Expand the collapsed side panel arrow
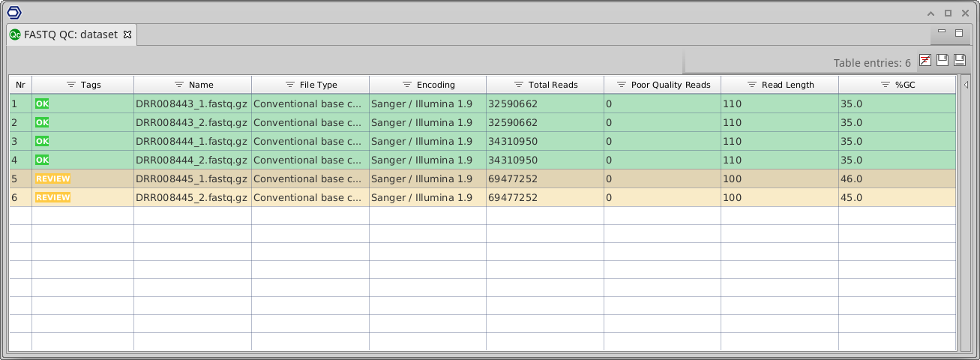 [966, 85]
